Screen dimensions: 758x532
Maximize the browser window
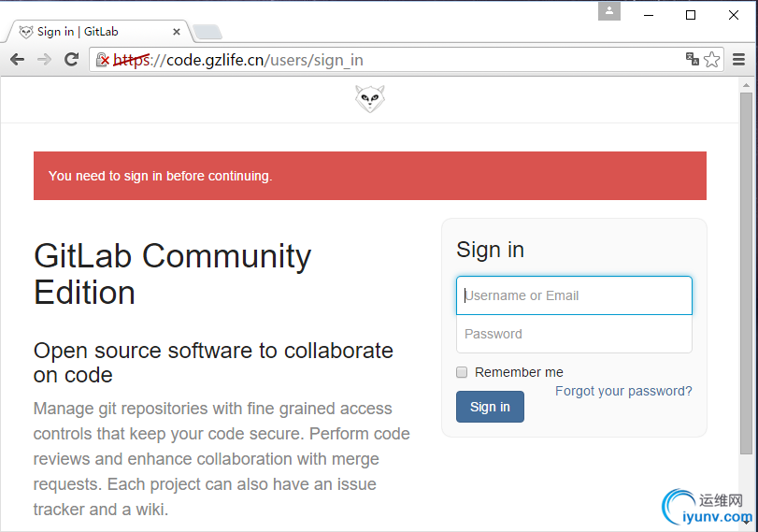691,15
